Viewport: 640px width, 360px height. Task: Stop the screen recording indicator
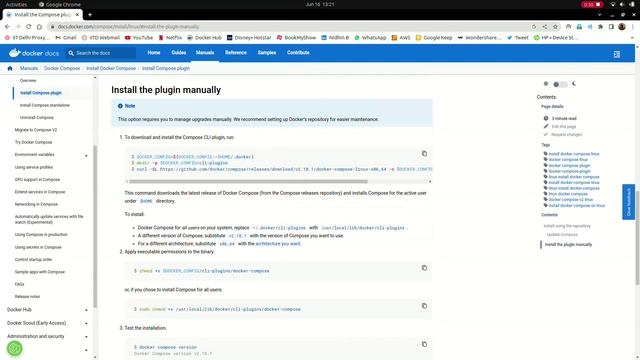[x=592, y=4]
